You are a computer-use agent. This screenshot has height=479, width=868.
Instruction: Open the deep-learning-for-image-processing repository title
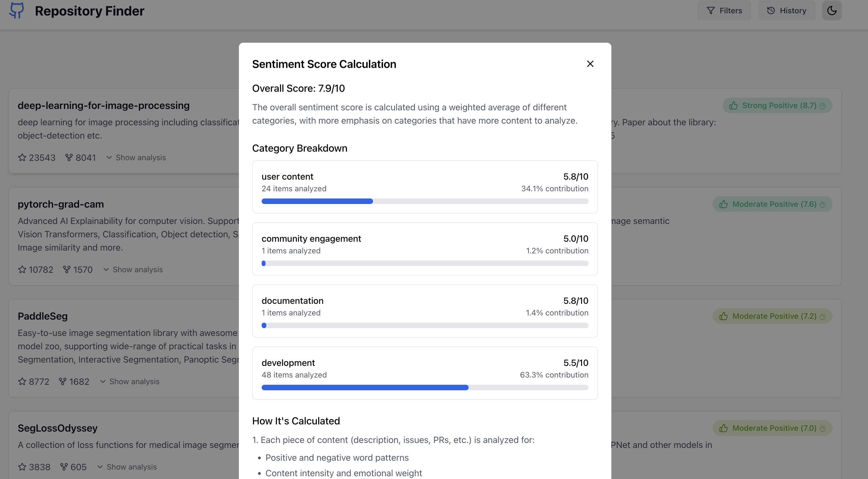point(104,106)
